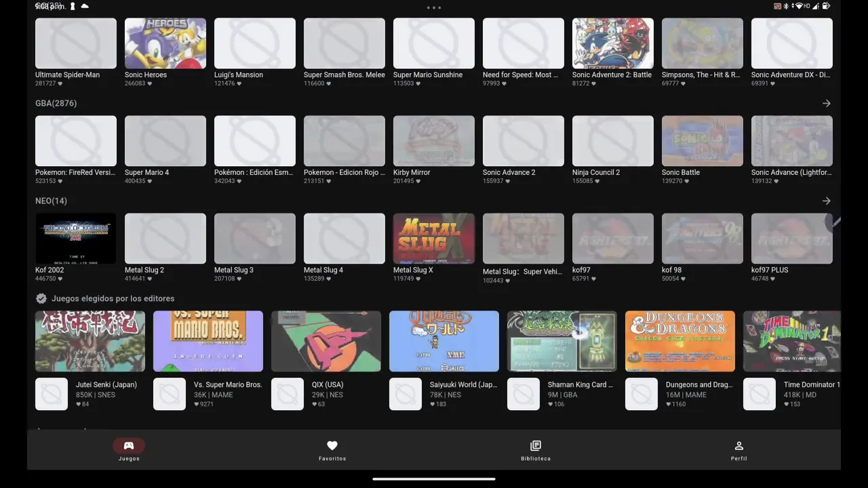
Task: Click the NEO(14) section heading
Action: [51, 201]
